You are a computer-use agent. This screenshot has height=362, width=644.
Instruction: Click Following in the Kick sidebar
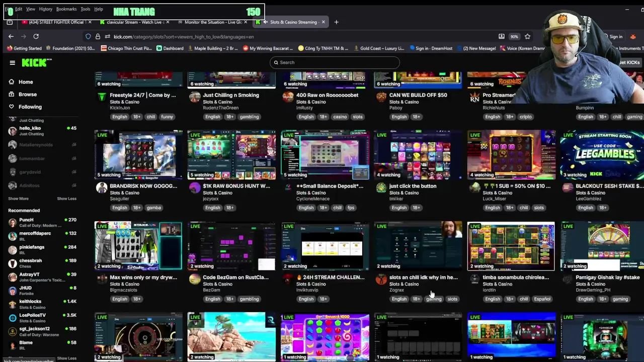(x=30, y=107)
